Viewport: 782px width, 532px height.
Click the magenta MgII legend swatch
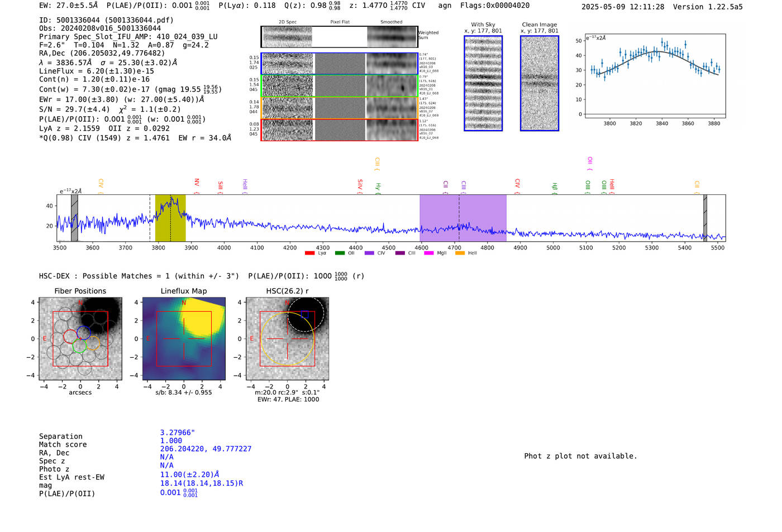(x=429, y=253)
